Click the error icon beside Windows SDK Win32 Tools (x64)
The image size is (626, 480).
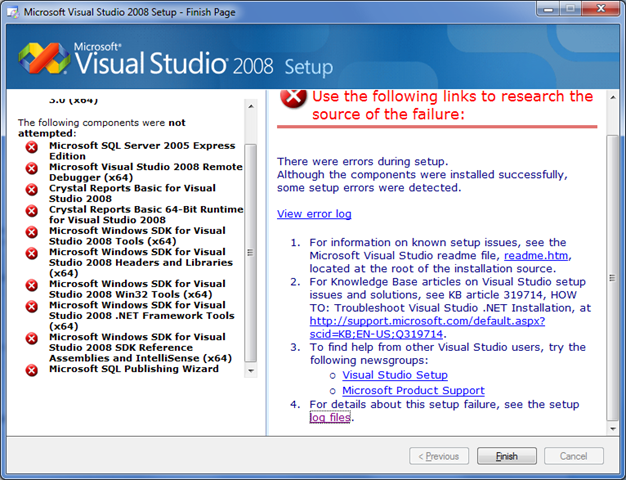click(32, 285)
